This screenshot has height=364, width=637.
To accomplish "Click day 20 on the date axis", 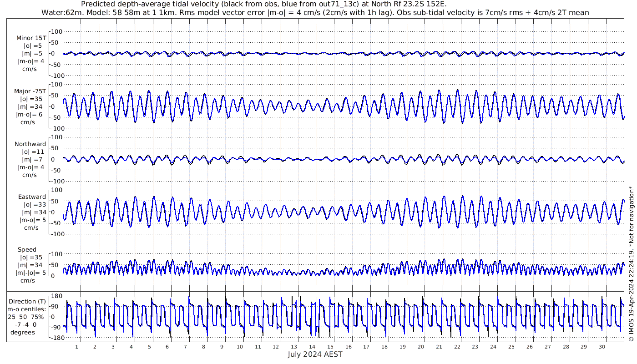I will point(421,347).
